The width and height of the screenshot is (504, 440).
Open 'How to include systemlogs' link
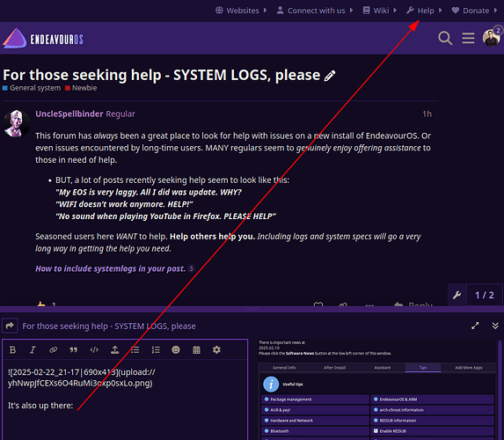(110, 268)
